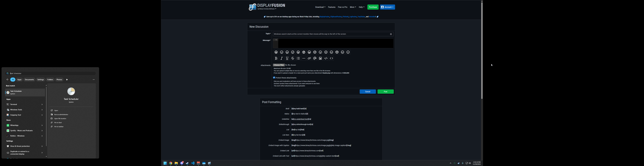Open the Download dropdown menu
Viewport: 644px width, 166px height.
click(x=320, y=7)
